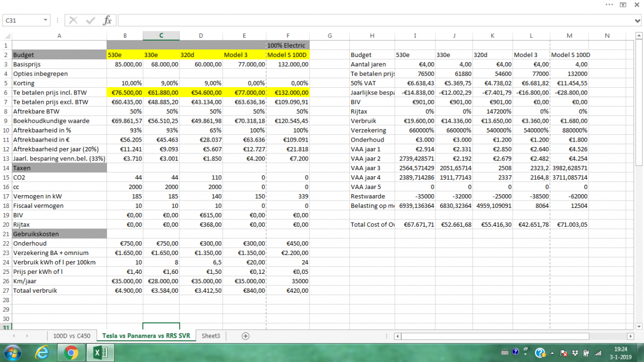
Task: Expand the formula bar with the chevron
Action: click(x=638, y=21)
